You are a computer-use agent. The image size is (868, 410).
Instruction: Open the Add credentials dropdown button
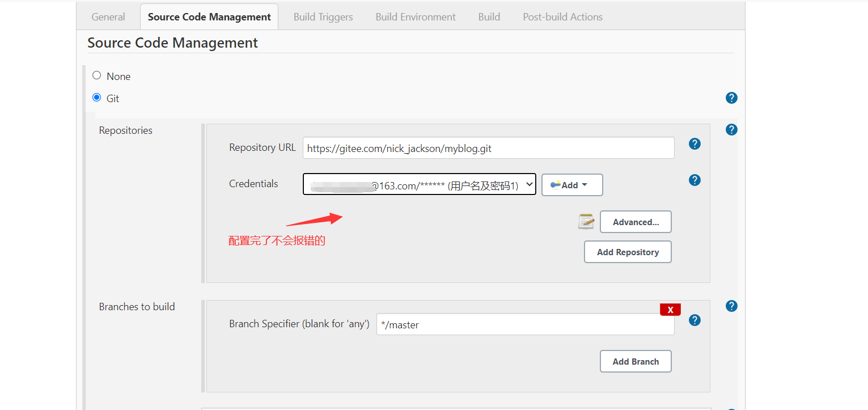pos(572,185)
